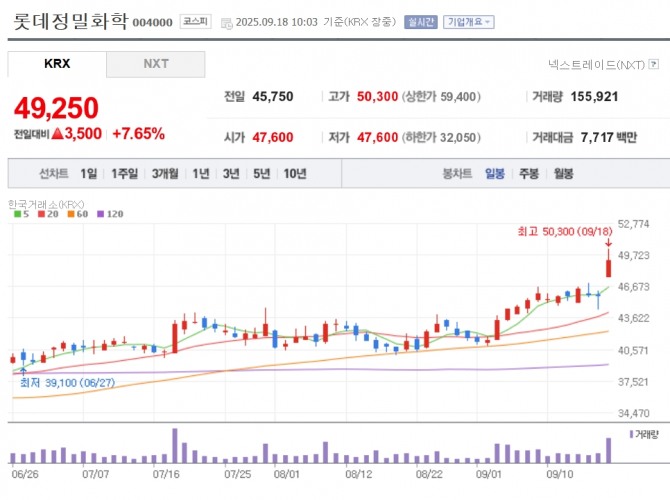This screenshot has height=500, width=670.
Task: Click the tallest volume bar near 07/16
Action: [174, 446]
